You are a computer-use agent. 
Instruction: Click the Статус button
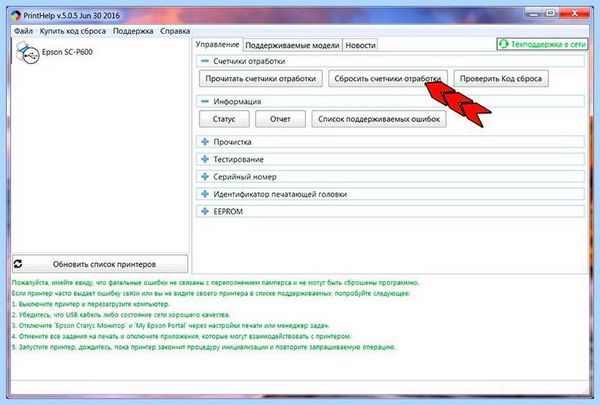pos(224,119)
